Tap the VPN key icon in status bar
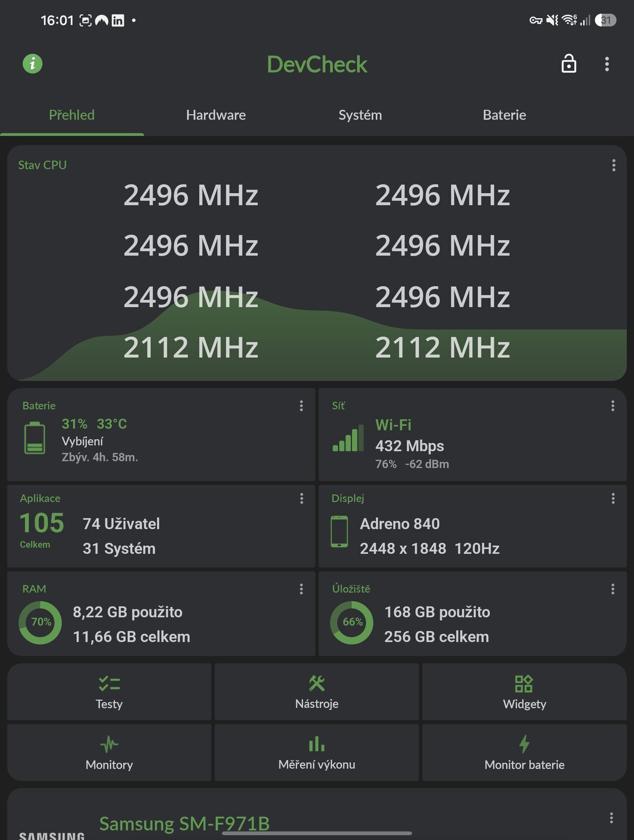Image resolution: width=634 pixels, height=840 pixels. tap(536, 20)
